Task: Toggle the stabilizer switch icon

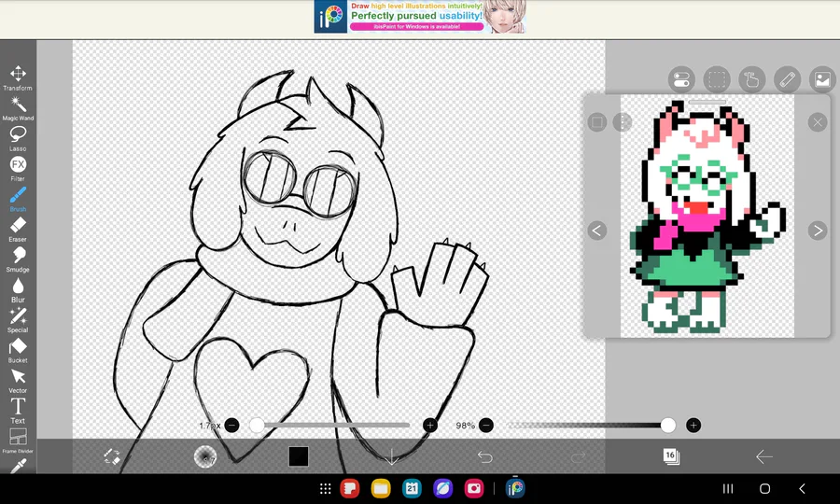Action: tap(681, 80)
